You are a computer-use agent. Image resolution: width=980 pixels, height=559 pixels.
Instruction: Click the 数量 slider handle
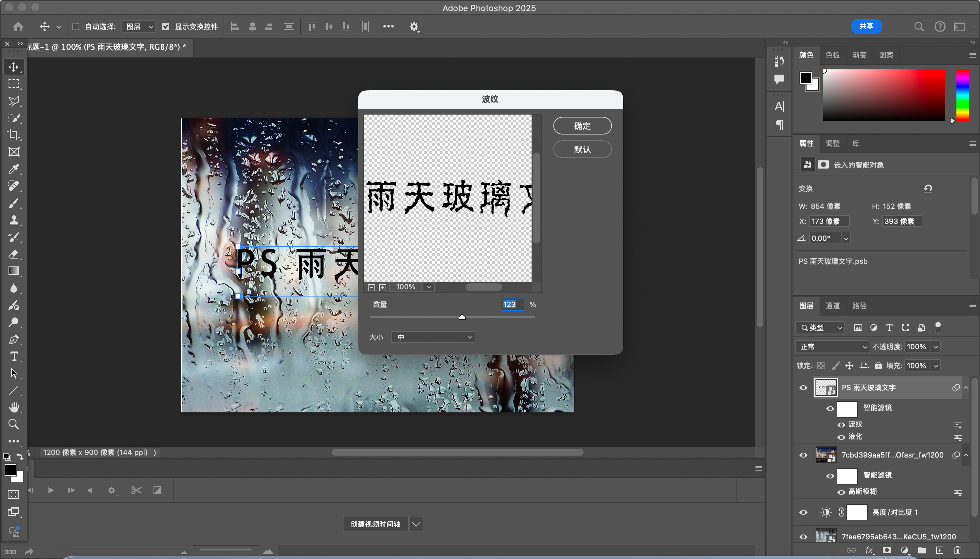point(462,317)
